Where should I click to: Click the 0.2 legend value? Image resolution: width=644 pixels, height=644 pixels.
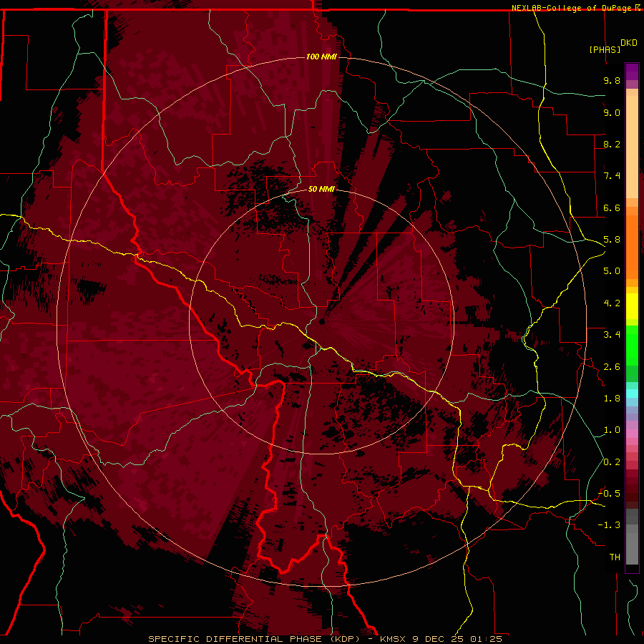(x=612, y=462)
